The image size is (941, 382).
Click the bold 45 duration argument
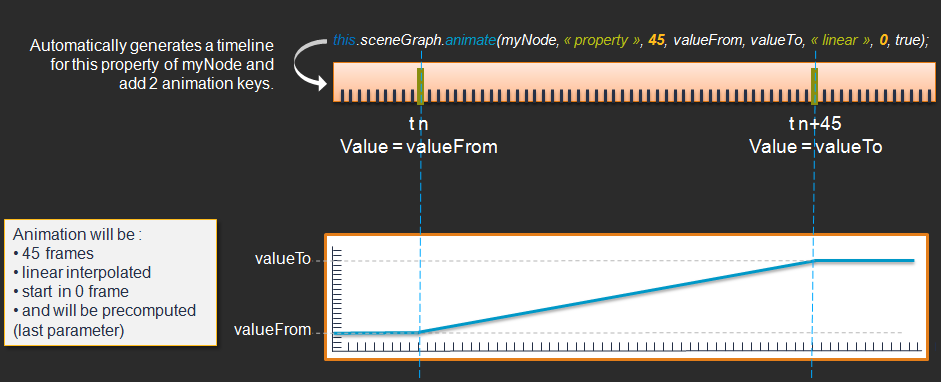click(x=657, y=41)
